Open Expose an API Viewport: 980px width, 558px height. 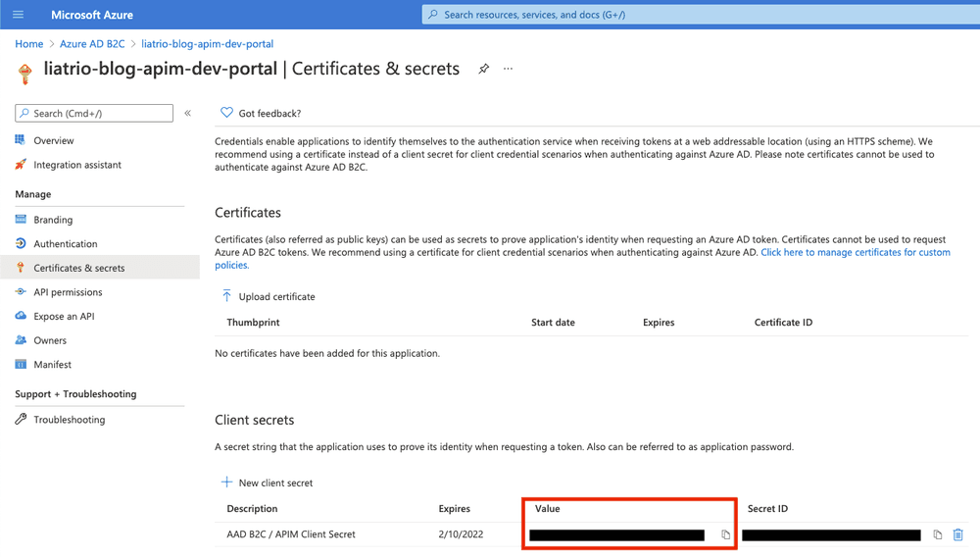(x=65, y=317)
